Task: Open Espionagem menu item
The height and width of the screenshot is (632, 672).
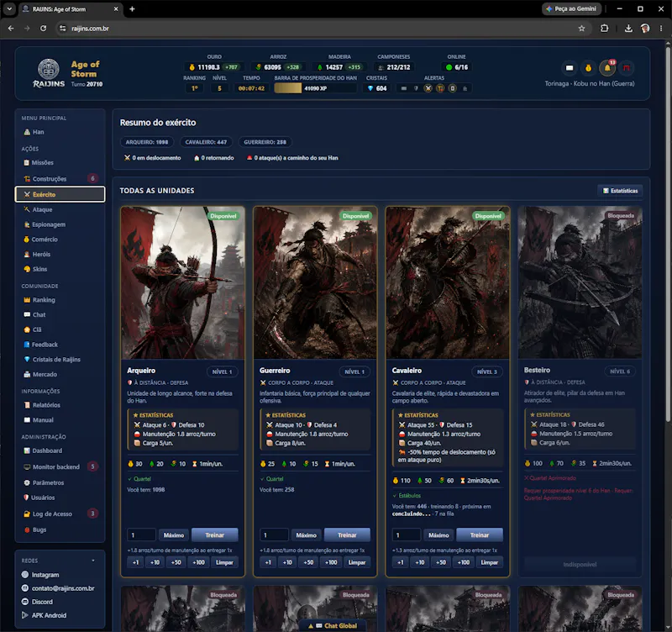Action: 60,224
